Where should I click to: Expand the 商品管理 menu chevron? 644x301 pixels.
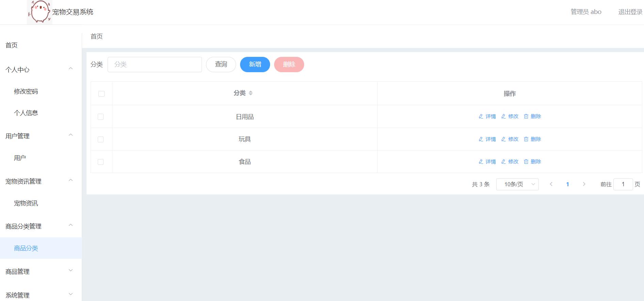[71, 271]
